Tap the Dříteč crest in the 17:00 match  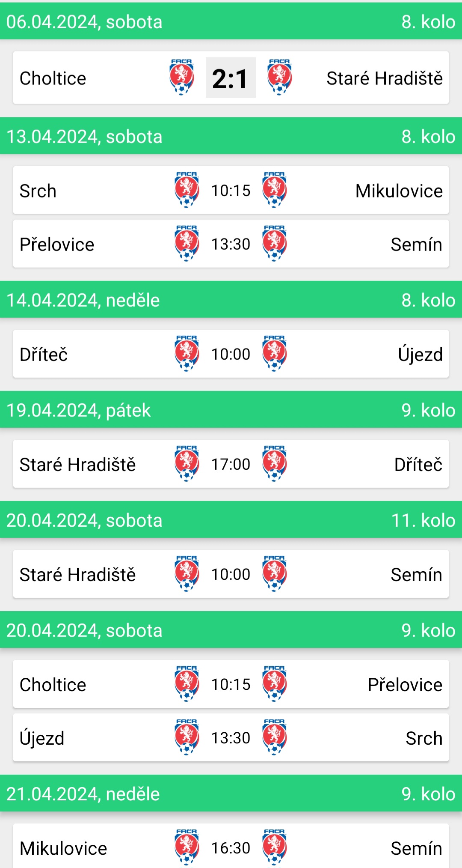275,463
